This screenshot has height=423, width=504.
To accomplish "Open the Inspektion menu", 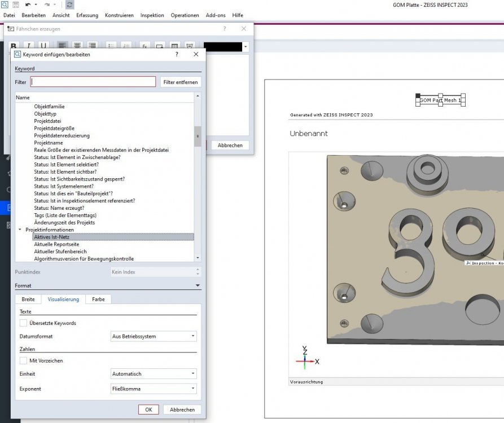I will [x=152, y=15].
